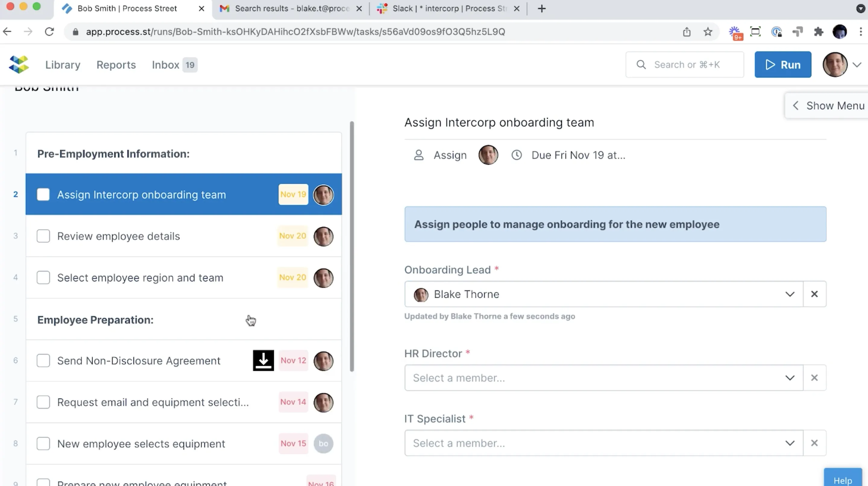Viewport: 868px width, 486px height.
Task: Check Review employee details task
Action: tap(43, 236)
